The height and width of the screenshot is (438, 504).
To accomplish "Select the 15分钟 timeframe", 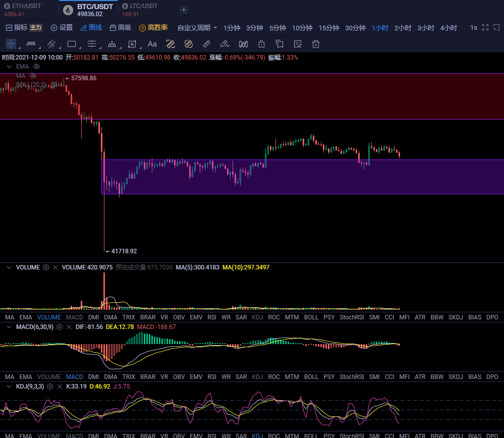I will pos(328,28).
